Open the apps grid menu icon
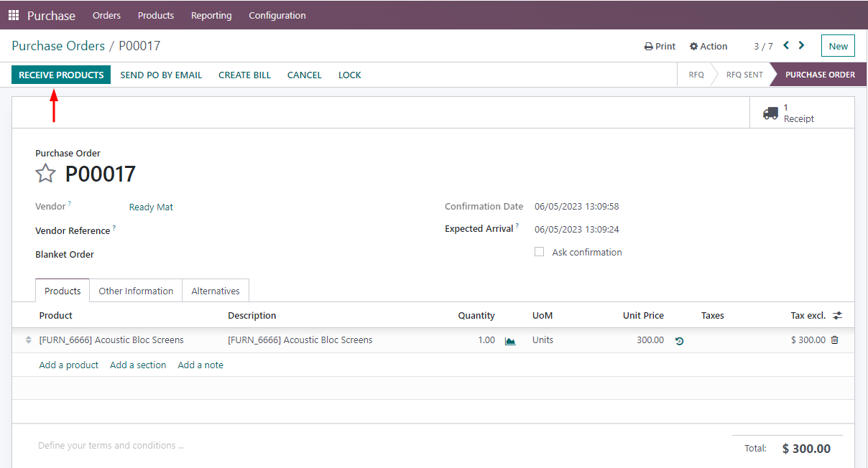Screen dimensions: 868x468 tap(14, 15)
